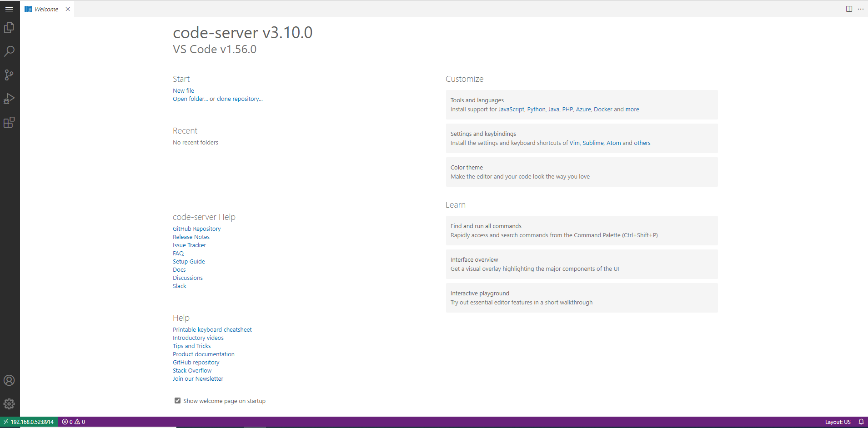The image size is (868, 428).
Task: Open the GitHub Repository help link
Action: (196, 229)
